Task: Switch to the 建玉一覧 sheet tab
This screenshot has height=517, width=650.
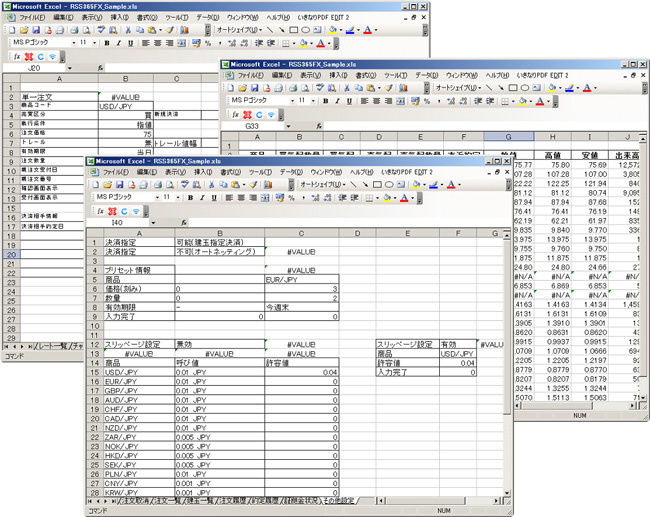Action: [x=201, y=501]
